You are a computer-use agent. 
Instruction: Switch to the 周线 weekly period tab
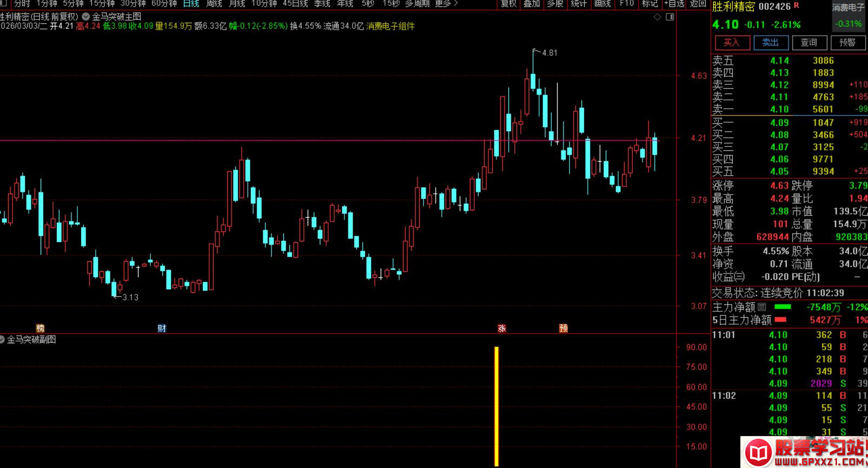pyautogui.click(x=214, y=4)
